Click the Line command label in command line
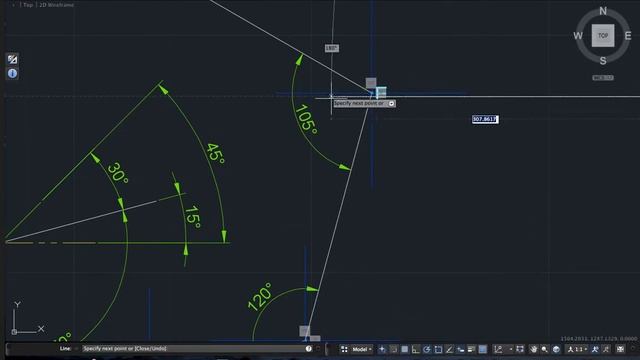 click(x=65, y=349)
